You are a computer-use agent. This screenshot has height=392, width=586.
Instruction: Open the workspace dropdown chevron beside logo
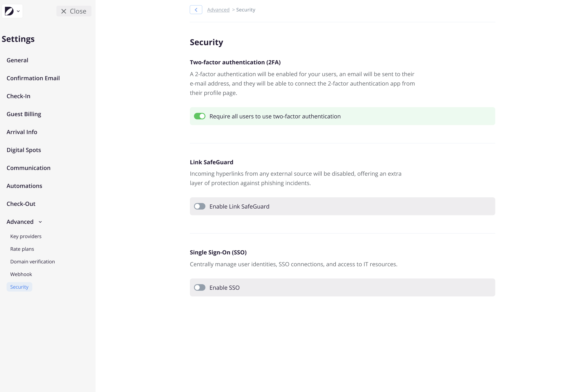click(18, 11)
